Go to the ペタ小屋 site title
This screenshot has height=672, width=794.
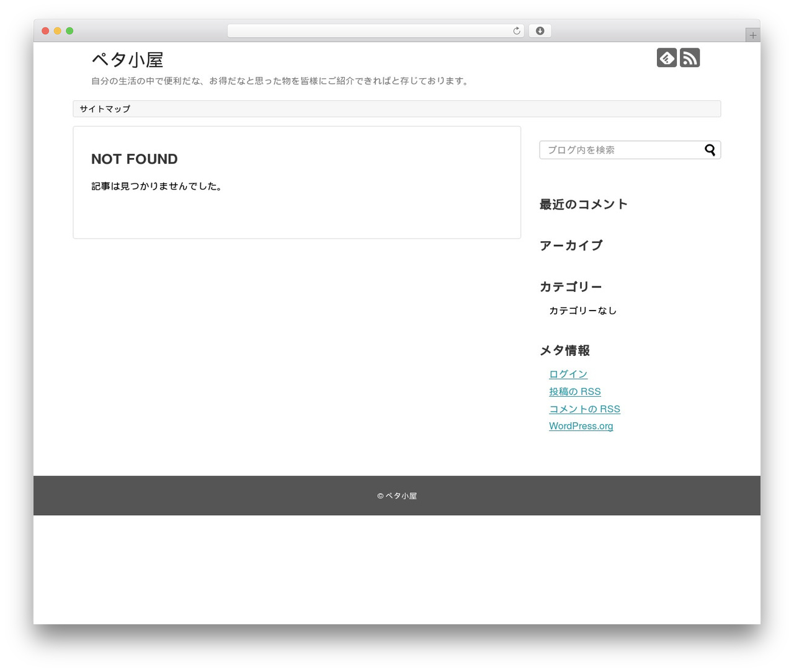tap(127, 60)
